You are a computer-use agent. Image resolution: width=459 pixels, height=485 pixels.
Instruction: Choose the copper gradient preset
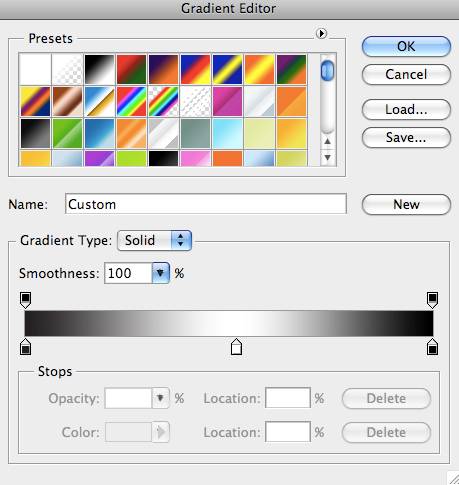pyautogui.click(x=67, y=101)
